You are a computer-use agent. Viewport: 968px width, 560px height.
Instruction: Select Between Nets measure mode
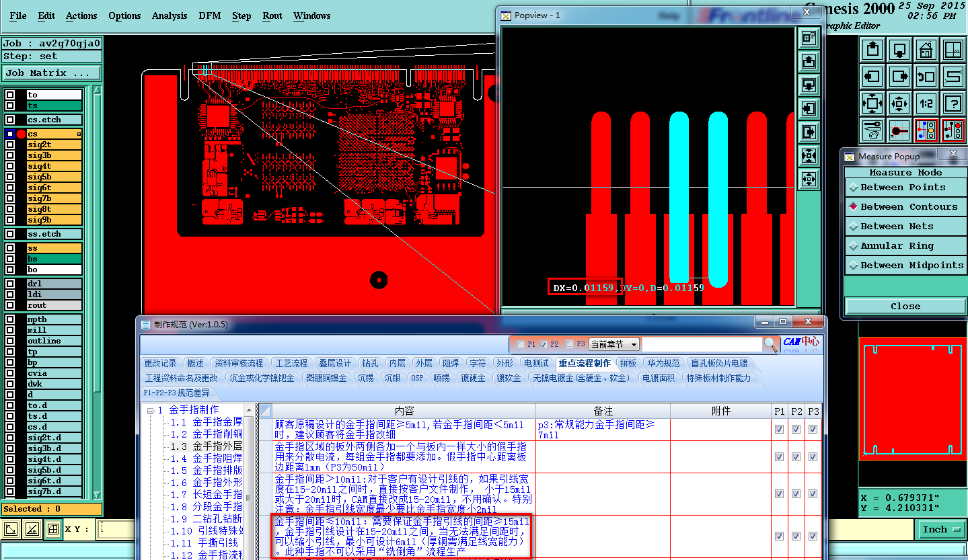tap(905, 227)
